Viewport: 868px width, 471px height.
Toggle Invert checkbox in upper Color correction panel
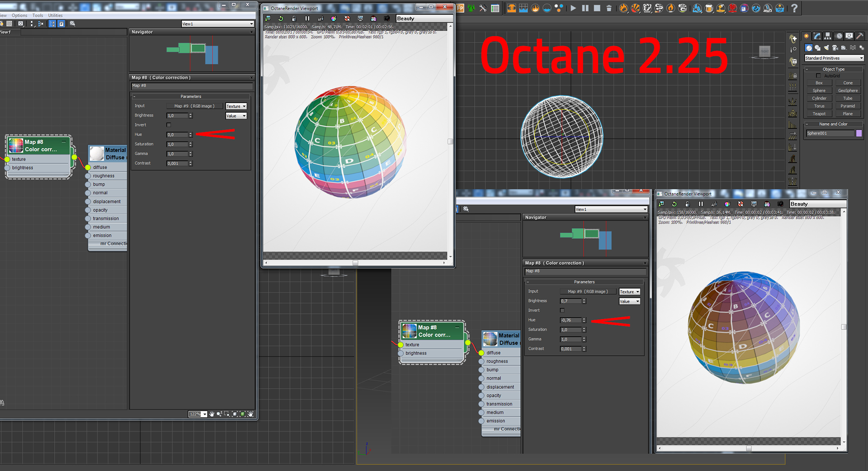169,125
